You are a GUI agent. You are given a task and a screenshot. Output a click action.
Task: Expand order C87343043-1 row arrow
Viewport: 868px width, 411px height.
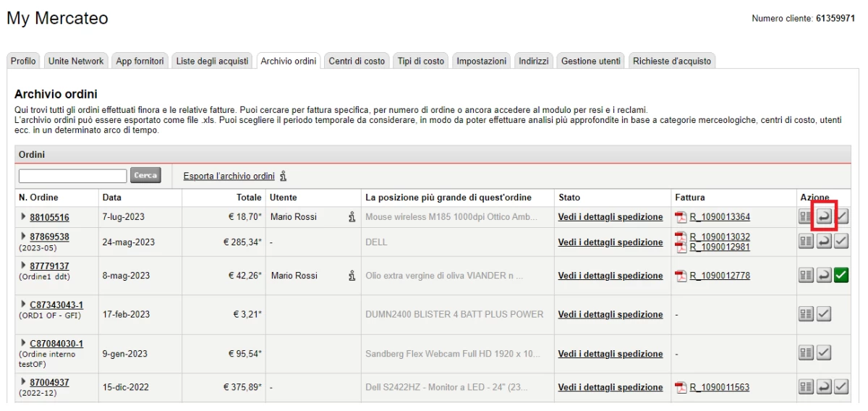pos(23,305)
